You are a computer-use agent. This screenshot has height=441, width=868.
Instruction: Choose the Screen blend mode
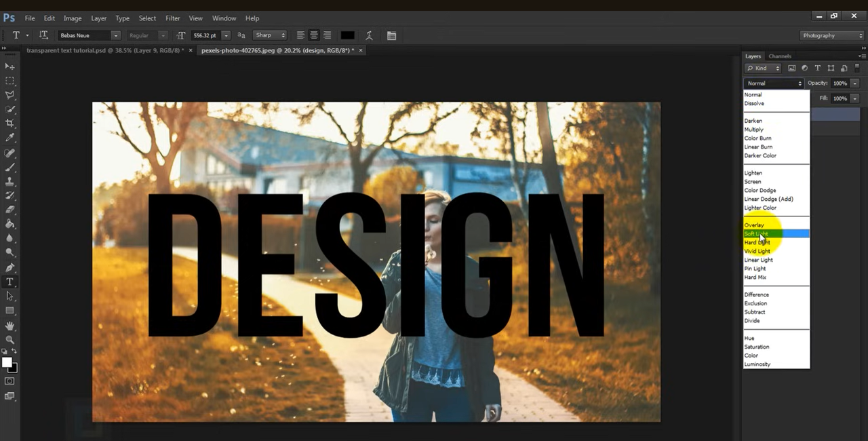[x=776, y=182]
